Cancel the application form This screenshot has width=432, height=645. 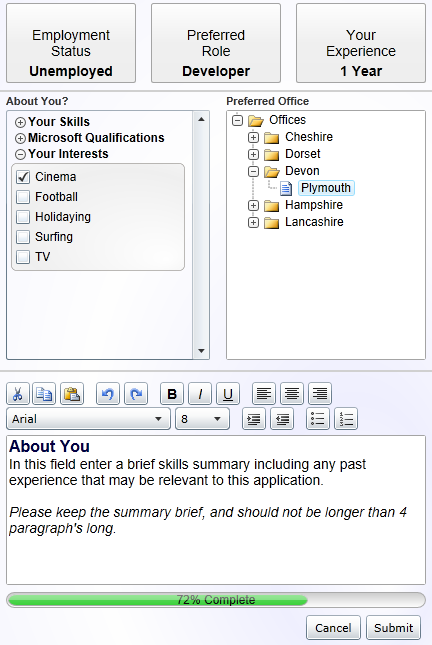pyautogui.click(x=333, y=628)
